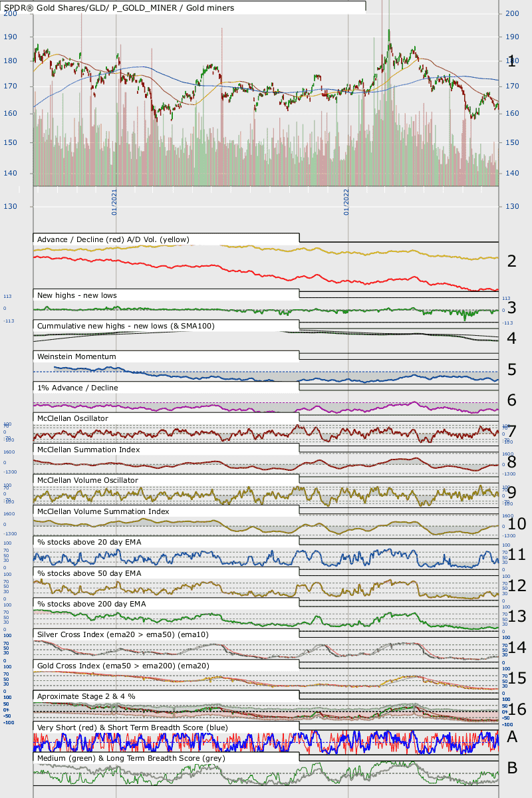This screenshot has height=798, width=532.
Task: Click panel number 10 beside Volume Summation Index
Action: [x=516, y=523]
